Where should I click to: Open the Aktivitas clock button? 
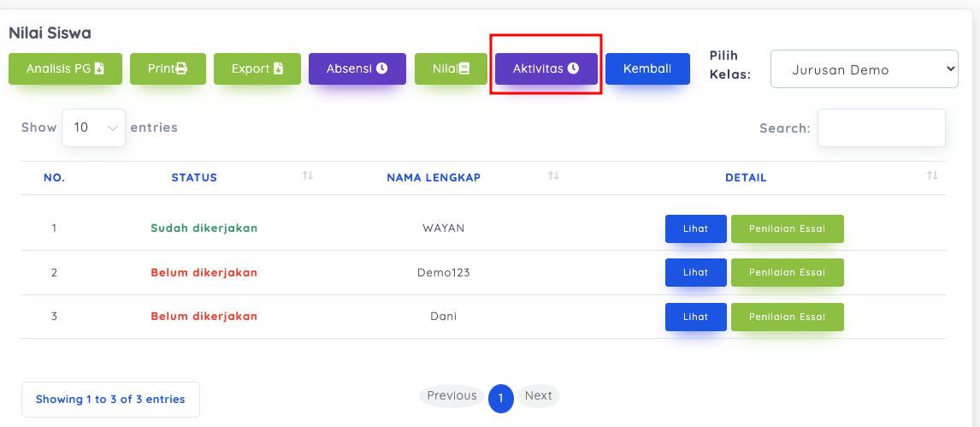[x=546, y=69]
